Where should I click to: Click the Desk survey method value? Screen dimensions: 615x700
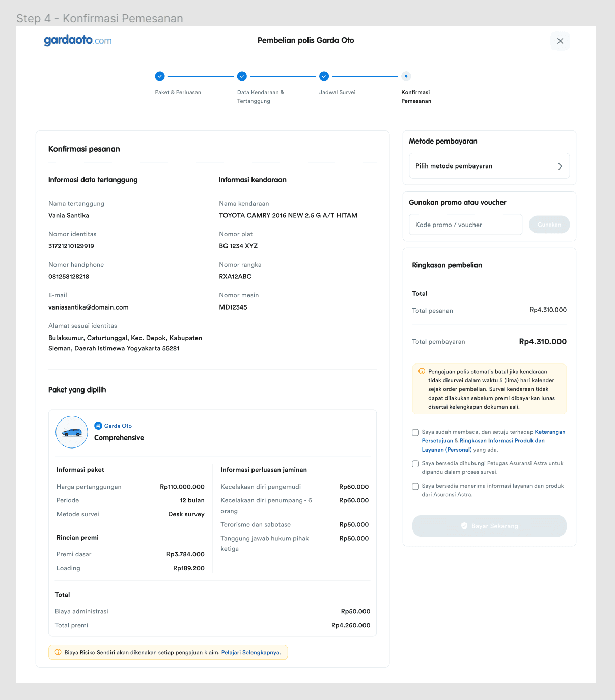[x=186, y=514]
